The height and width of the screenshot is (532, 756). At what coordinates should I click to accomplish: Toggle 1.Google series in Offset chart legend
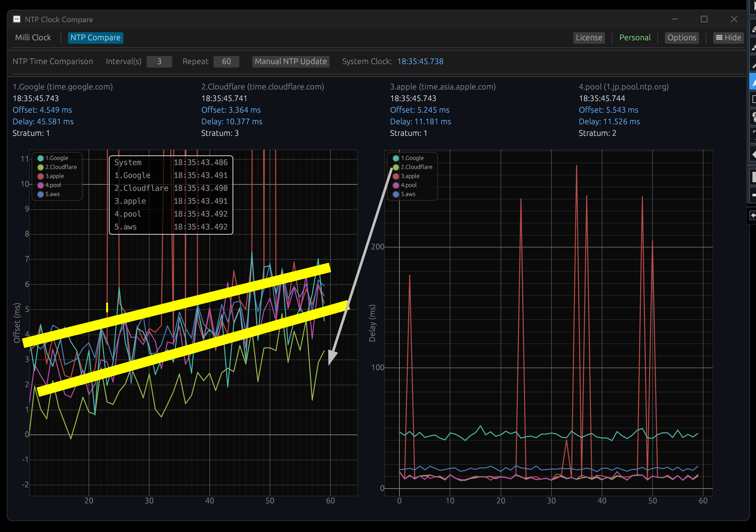coord(53,158)
